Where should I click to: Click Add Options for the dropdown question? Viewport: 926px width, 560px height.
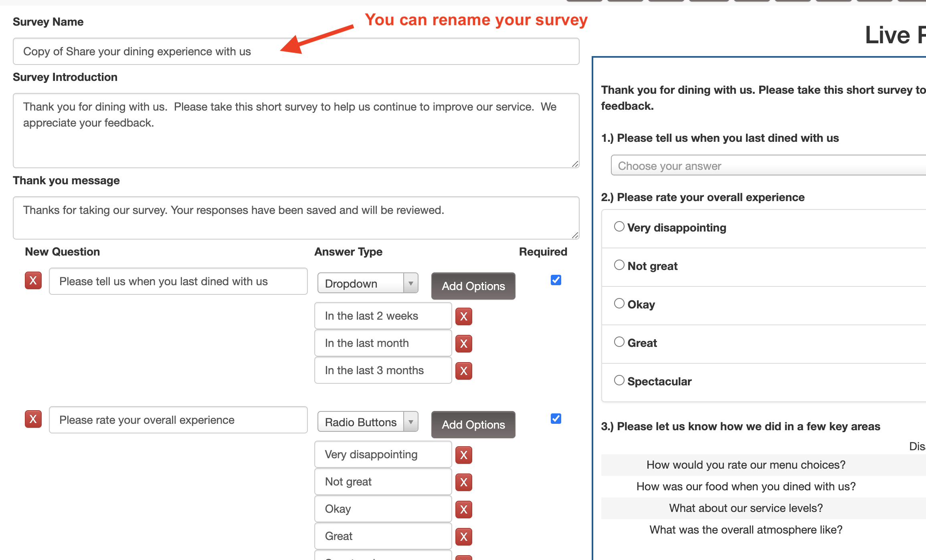[473, 286]
